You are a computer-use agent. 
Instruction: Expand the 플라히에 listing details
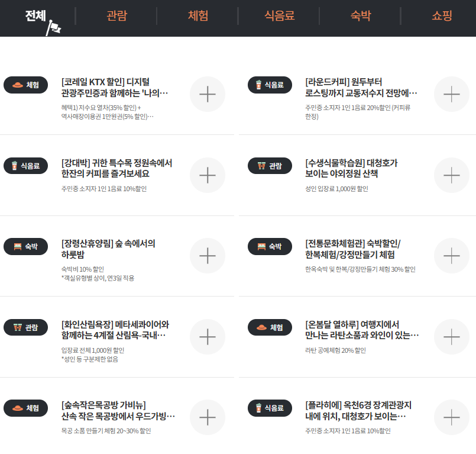coord(451,417)
